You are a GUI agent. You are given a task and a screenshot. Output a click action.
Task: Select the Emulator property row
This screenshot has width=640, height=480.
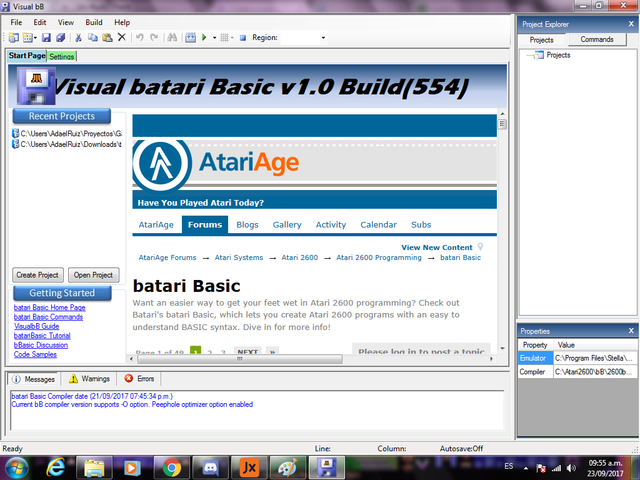(534, 358)
